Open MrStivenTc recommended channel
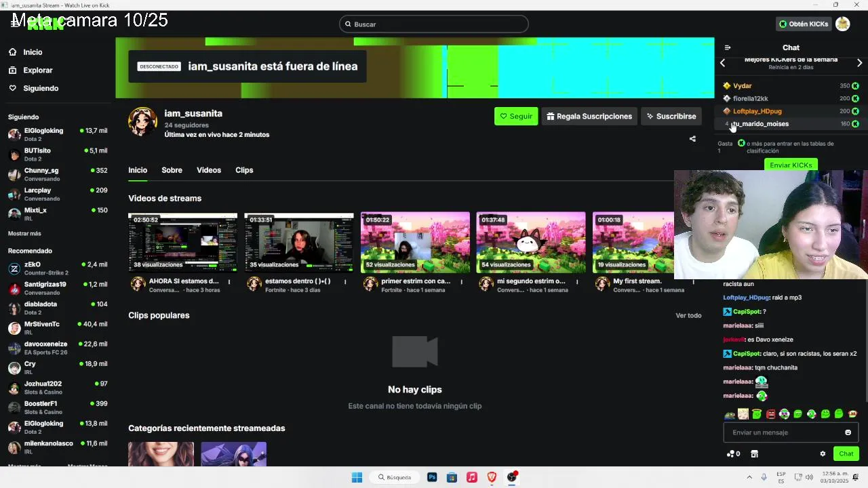The width and height of the screenshot is (868, 488). [x=58, y=328]
